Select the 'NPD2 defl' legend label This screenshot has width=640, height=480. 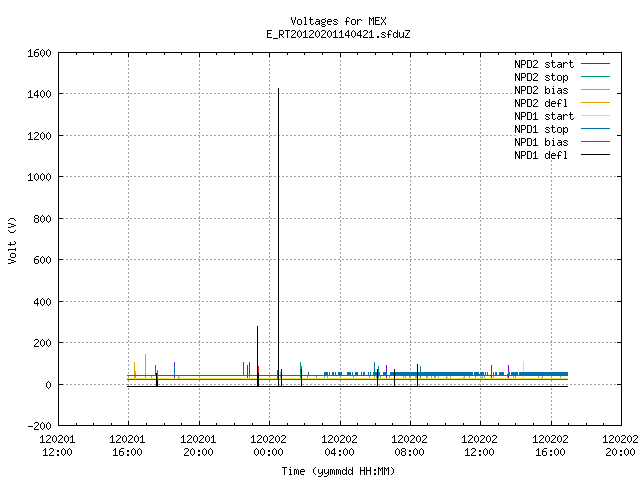(x=541, y=103)
